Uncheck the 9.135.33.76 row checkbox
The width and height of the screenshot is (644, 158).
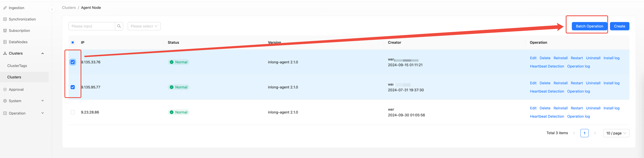pyautogui.click(x=73, y=62)
